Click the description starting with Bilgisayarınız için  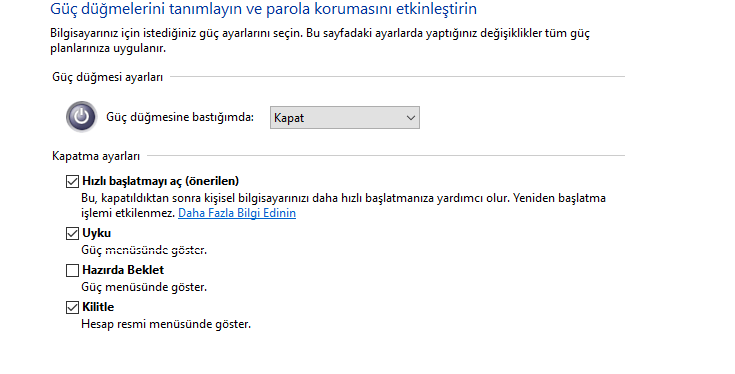coord(320,41)
